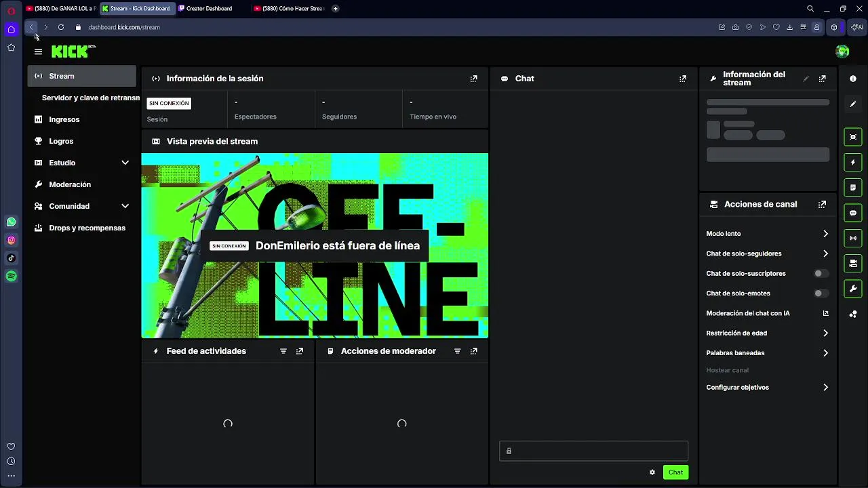Pop out the Chat panel
This screenshot has width=868, height=488.
683,79
